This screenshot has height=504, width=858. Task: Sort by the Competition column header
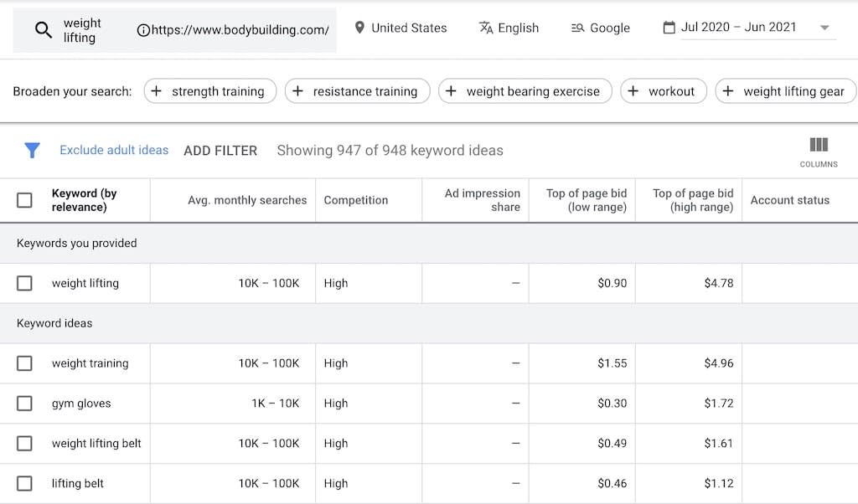click(x=356, y=200)
